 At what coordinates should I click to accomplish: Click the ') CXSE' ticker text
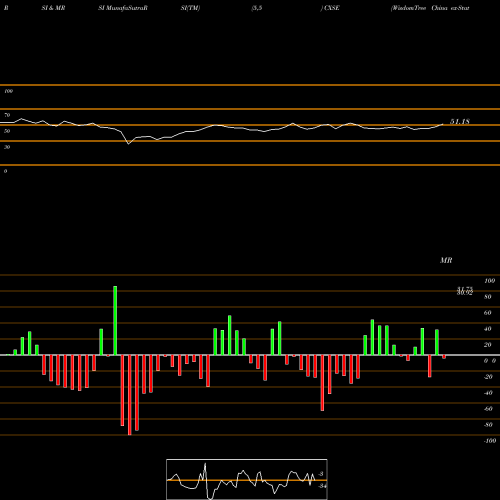tap(330, 8)
